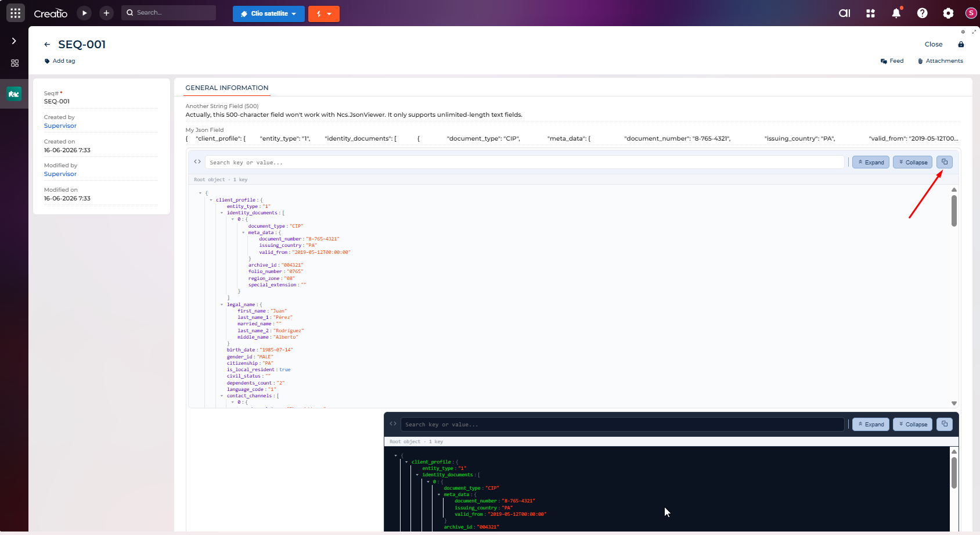Click the run process play icon
The height and width of the screenshot is (535, 980).
84,13
